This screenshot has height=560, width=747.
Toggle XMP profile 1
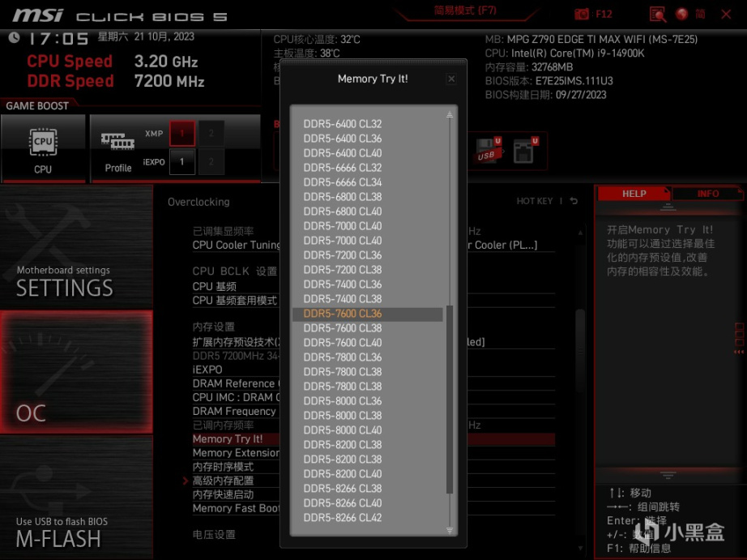click(x=182, y=134)
